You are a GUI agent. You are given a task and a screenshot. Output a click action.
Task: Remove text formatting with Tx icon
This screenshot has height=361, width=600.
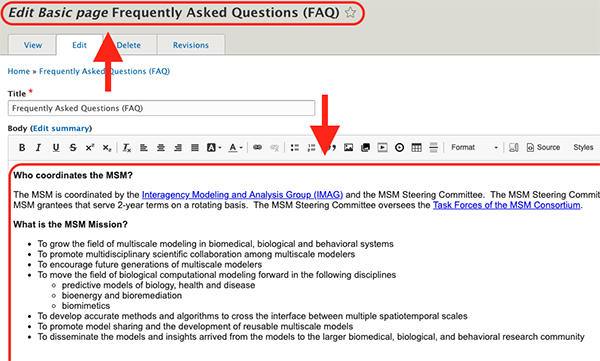127,147
